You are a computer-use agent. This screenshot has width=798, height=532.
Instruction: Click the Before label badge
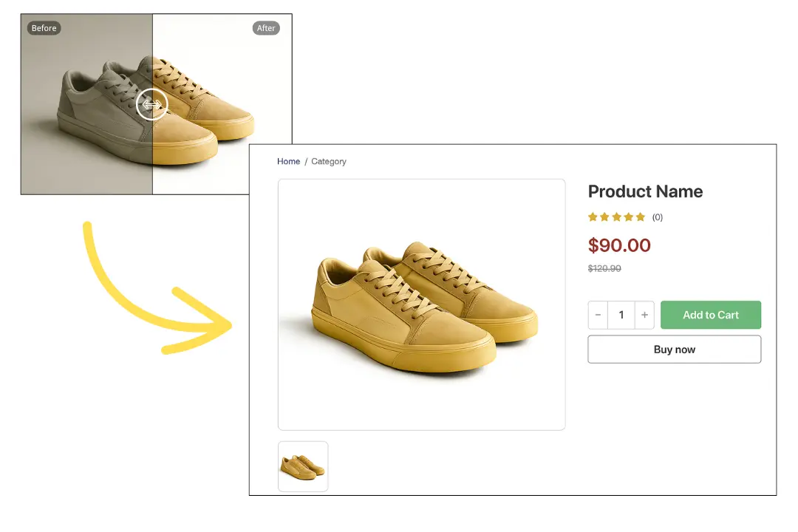44,28
